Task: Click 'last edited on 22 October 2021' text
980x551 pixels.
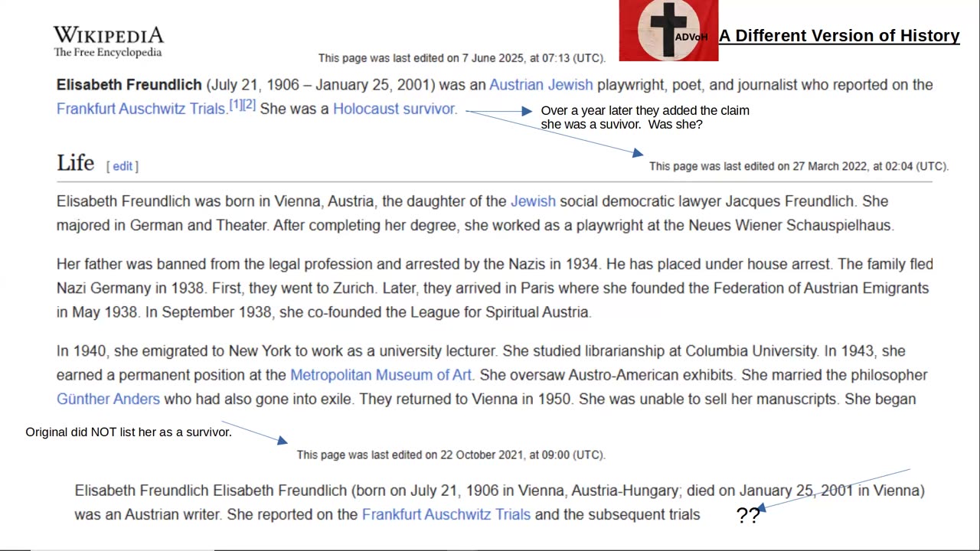Action: point(451,455)
